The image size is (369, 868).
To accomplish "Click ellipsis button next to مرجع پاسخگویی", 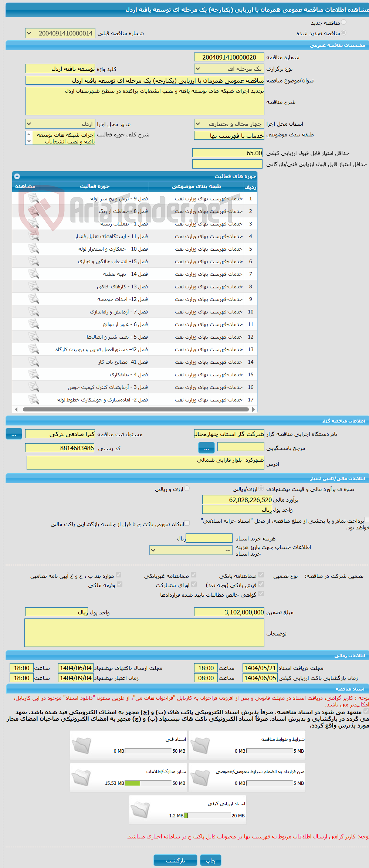I will click(206, 448).
